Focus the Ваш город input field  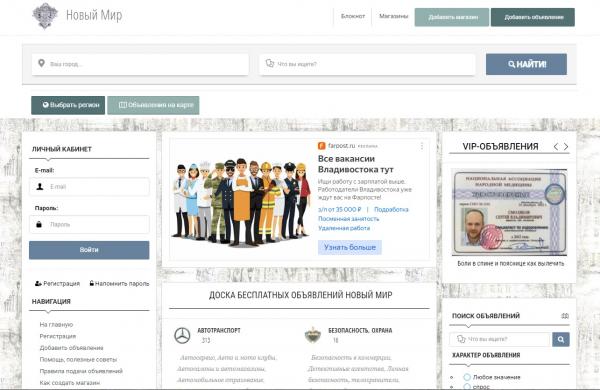pyautogui.click(x=140, y=64)
